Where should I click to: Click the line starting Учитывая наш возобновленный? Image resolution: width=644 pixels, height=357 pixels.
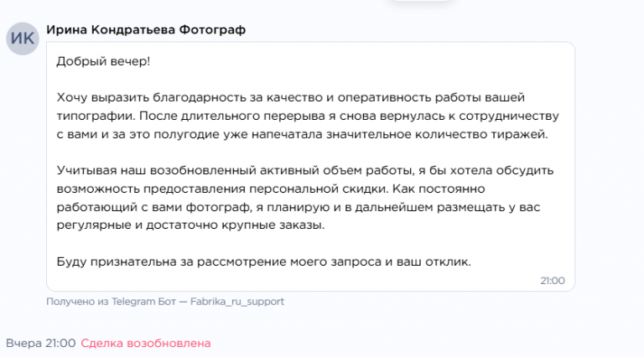[x=305, y=170]
